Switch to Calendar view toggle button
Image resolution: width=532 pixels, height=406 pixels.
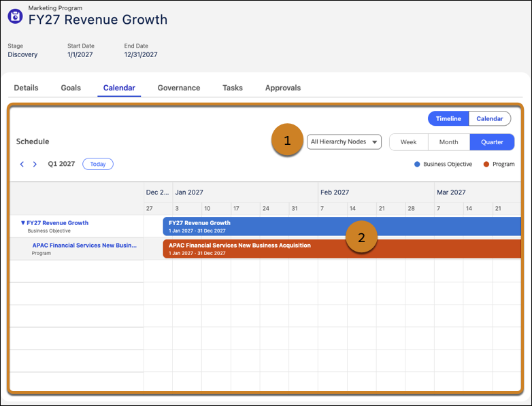click(x=490, y=119)
